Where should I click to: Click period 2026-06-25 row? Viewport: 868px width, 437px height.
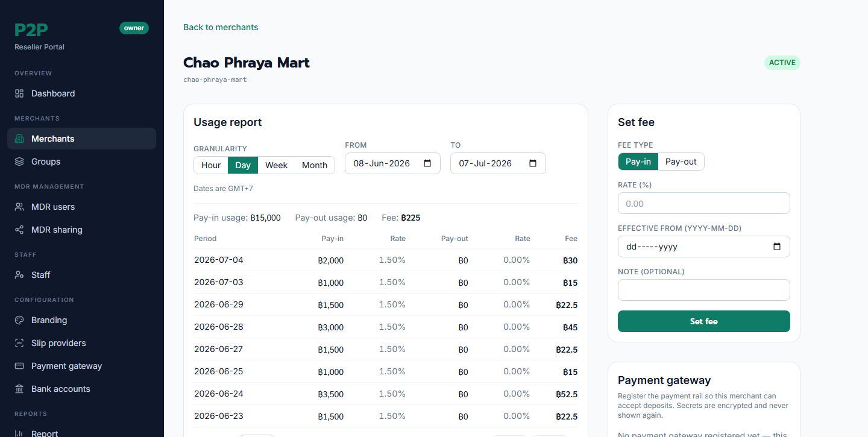[x=386, y=371]
